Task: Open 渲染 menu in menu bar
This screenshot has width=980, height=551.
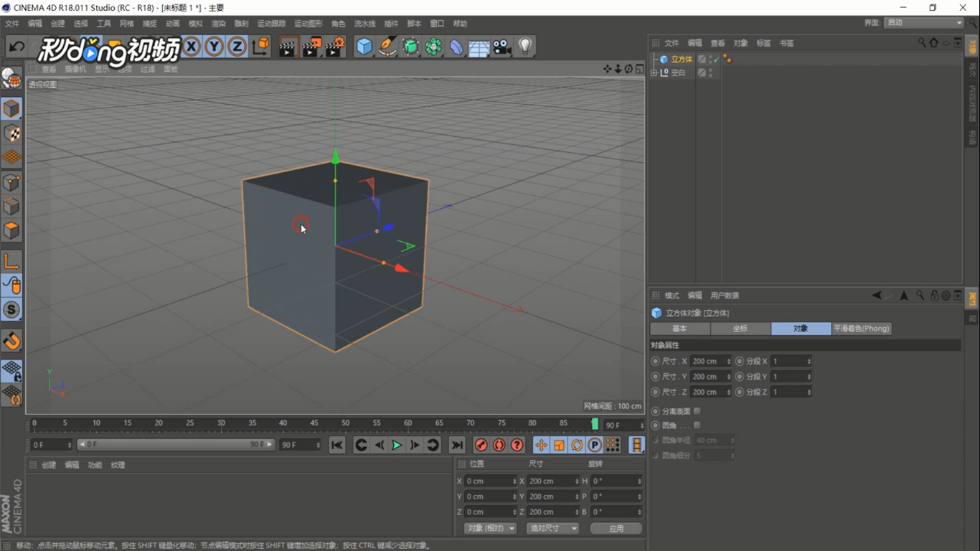Action: click(x=218, y=24)
